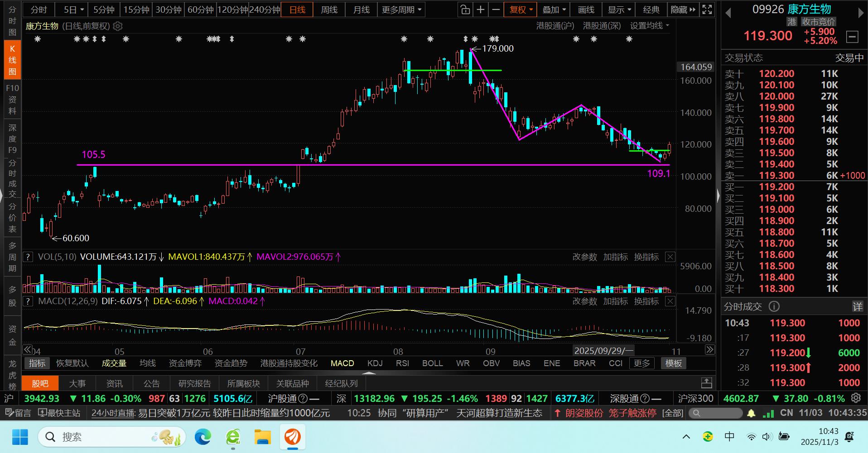Viewport: 868px width, 453px height.
Task: Collapse right panel with splitter arrow
Action: click(719, 196)
